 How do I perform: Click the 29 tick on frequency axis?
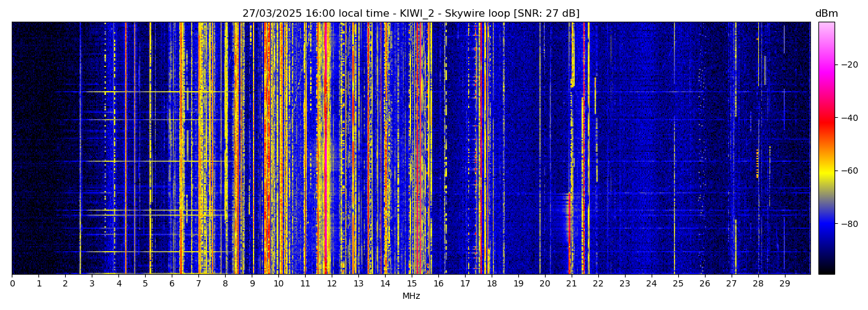784,284
